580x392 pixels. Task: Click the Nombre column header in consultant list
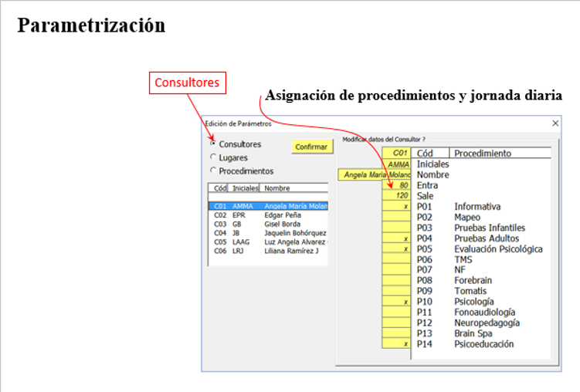pyautogui.click(x=293, y=188)
